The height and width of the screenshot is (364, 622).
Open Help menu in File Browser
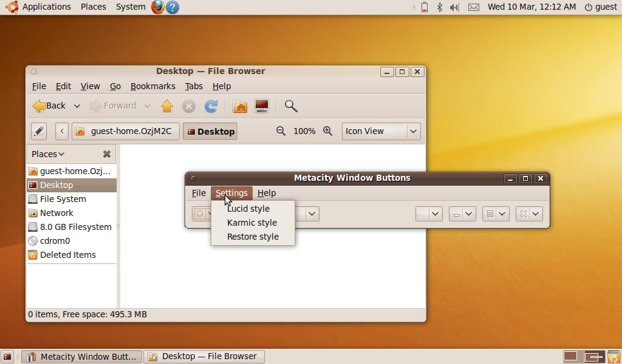pos(221,86)
